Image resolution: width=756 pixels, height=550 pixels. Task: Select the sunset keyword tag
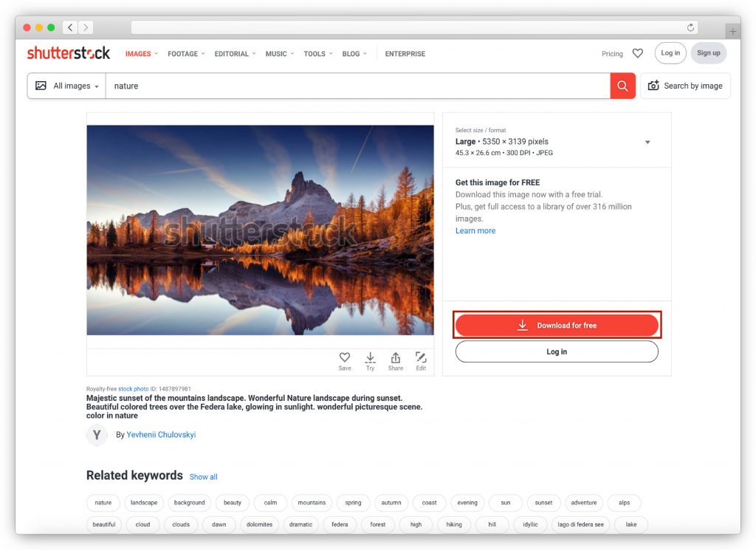point(543,503)
